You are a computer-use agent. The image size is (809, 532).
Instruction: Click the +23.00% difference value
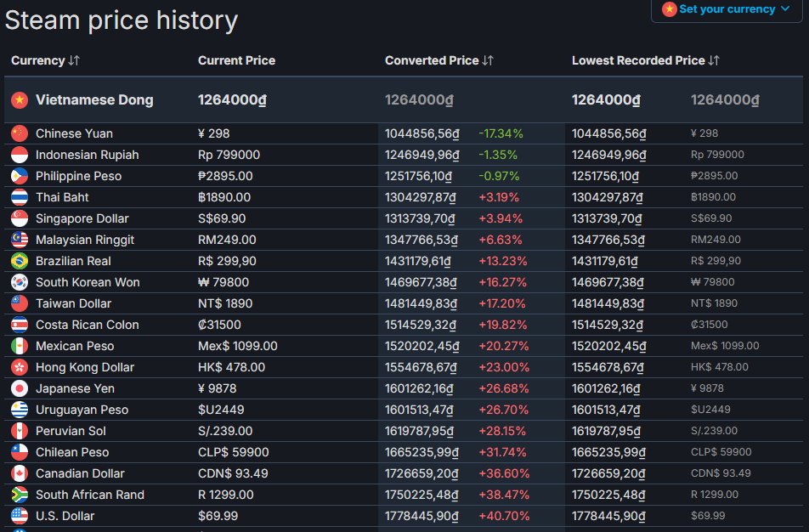pyautogui.click(x=504, y=367)
